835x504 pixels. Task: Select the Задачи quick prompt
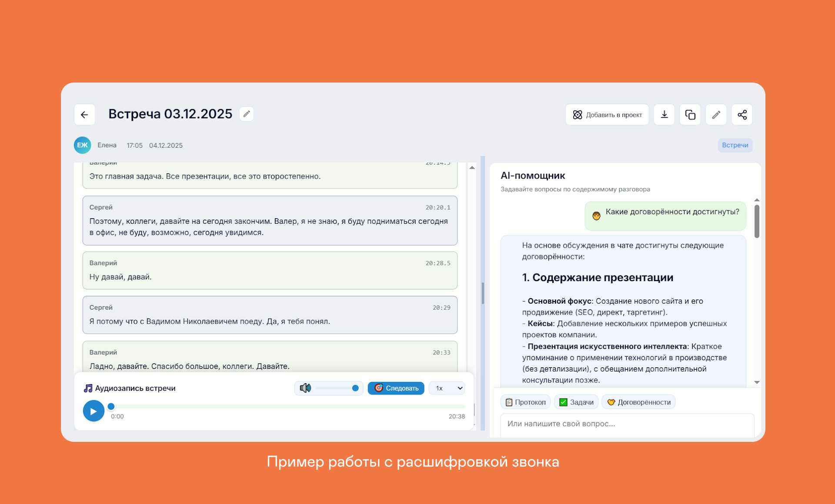576,402
